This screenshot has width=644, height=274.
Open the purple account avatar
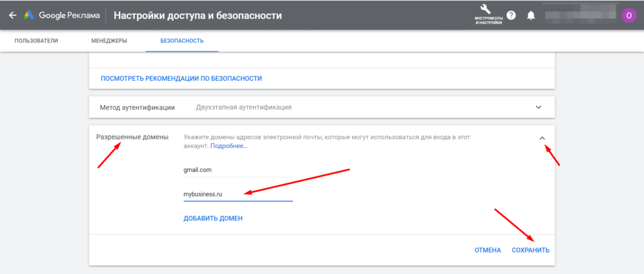(628, 14)
